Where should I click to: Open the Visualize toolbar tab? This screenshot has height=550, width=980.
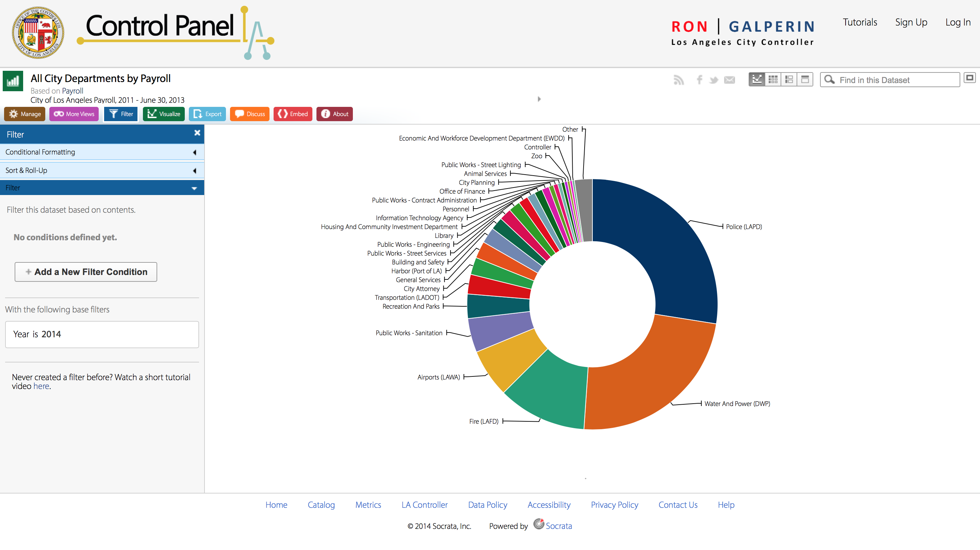click(x=164, y=114)
